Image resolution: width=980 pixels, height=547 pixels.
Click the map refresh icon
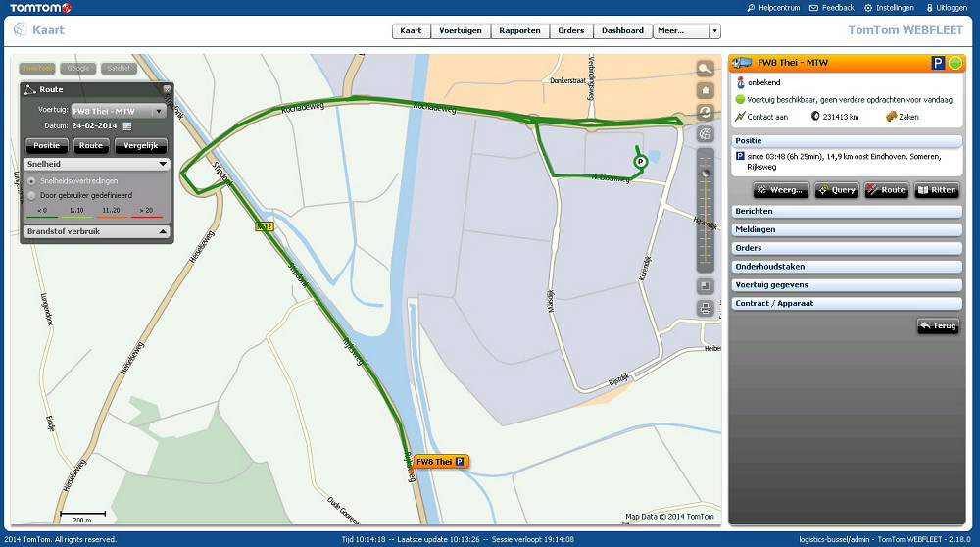click(x=705, y=113)
